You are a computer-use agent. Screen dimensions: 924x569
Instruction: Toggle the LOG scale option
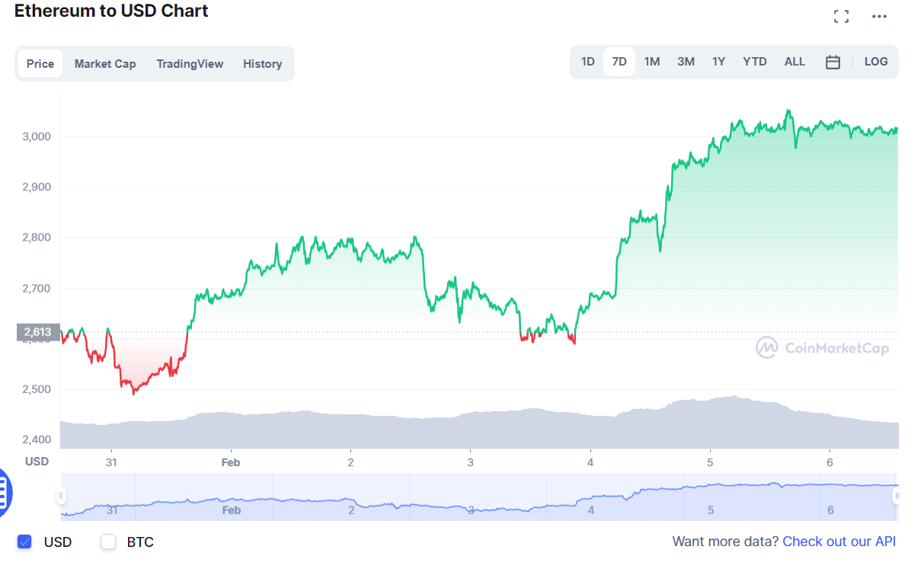(876, 62)
